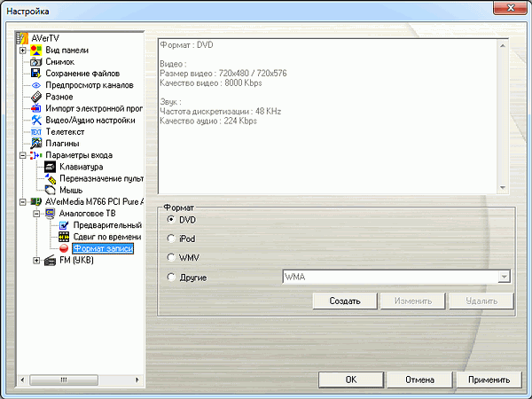The width and height of the screenshot is (532, 399).
Task: Select Клавиатура in the tree
Action: coord(81,167)
